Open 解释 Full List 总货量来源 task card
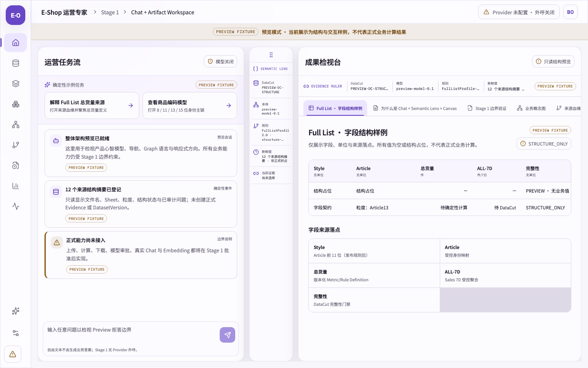The height and width of the screenshot is (368, 588). (x=92, y=105)
